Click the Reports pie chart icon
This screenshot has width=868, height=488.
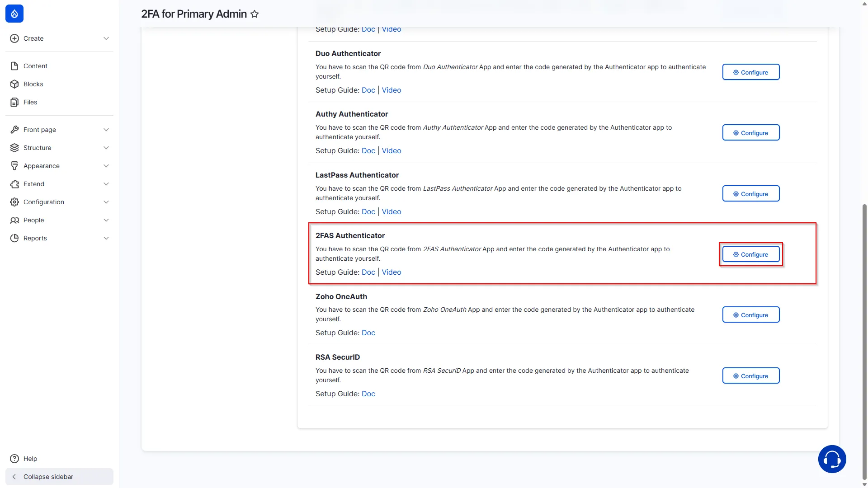click(x=14, y=238)
